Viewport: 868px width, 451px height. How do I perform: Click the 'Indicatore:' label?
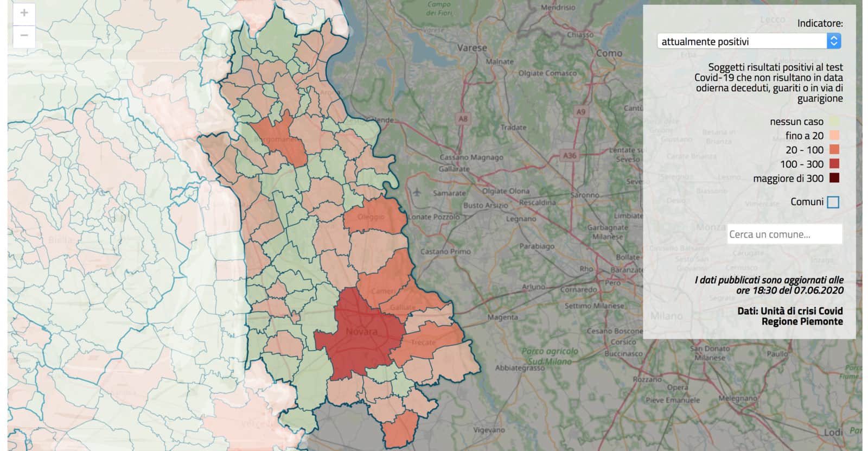click(820, 23)
